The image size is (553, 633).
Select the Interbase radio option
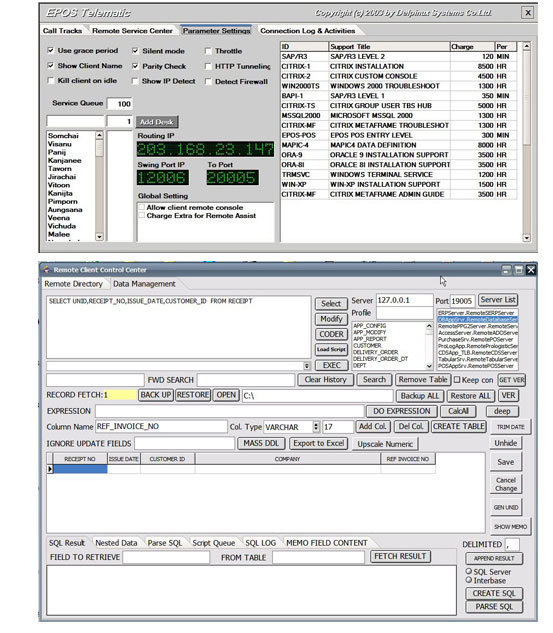pos(469,580)
